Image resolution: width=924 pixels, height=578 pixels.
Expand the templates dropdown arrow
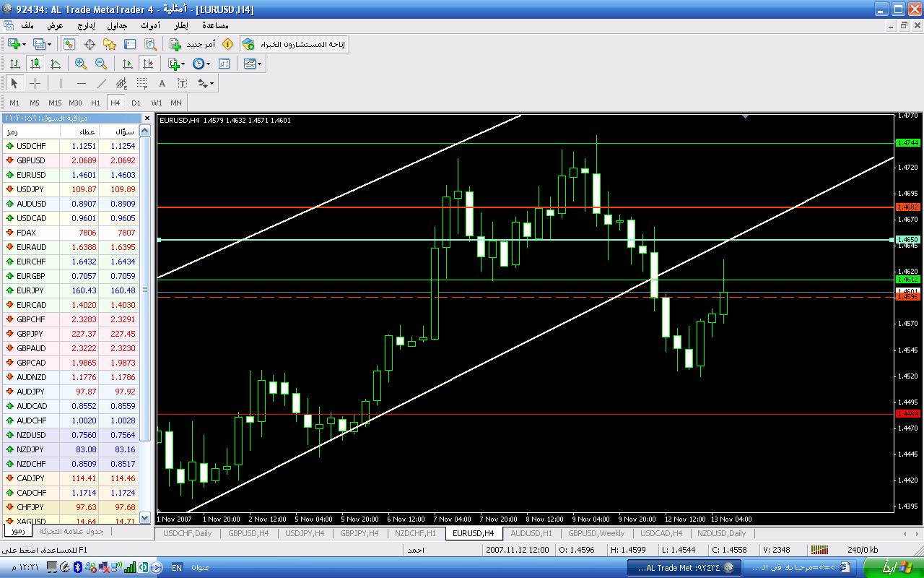click(260, 64)
